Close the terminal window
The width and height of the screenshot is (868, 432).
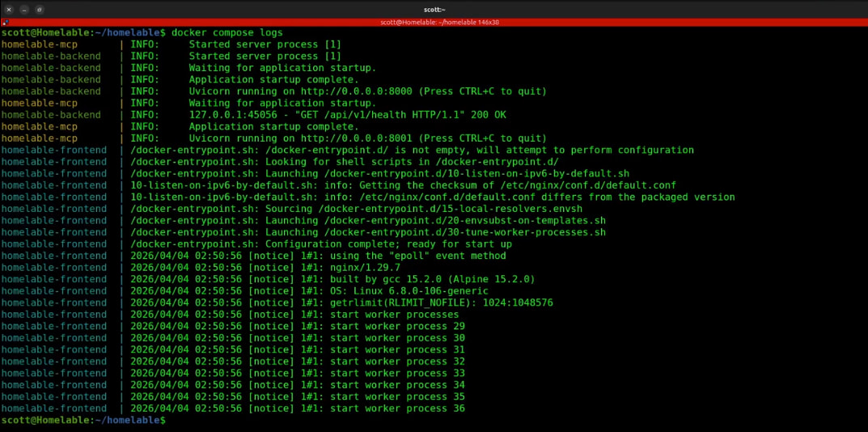9,9
